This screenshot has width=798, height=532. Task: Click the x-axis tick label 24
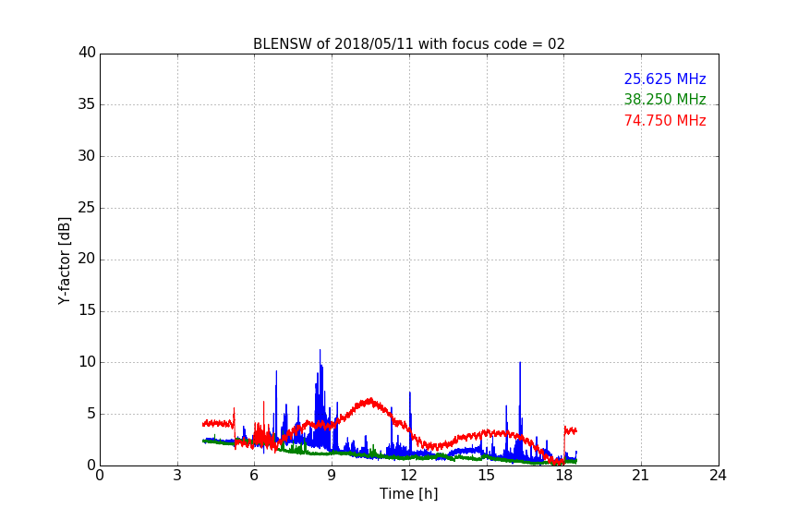719,476
